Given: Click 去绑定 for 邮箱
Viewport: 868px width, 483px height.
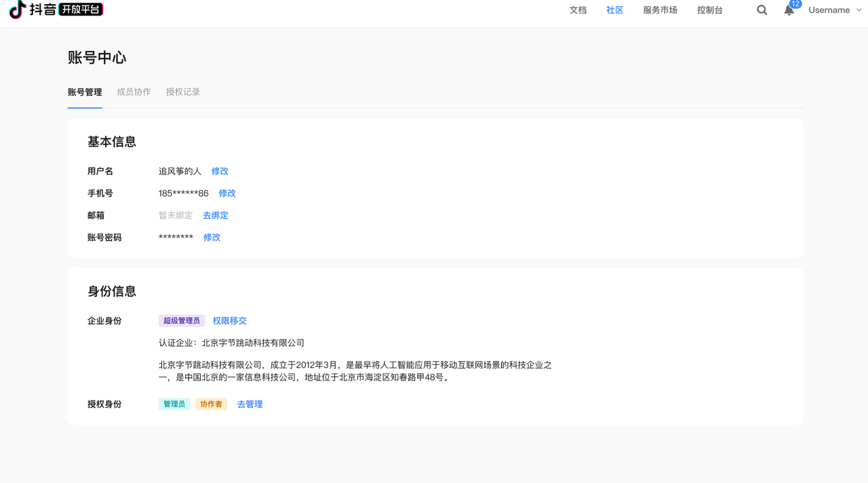Looking at the screenshot, I should coord(216,216).
